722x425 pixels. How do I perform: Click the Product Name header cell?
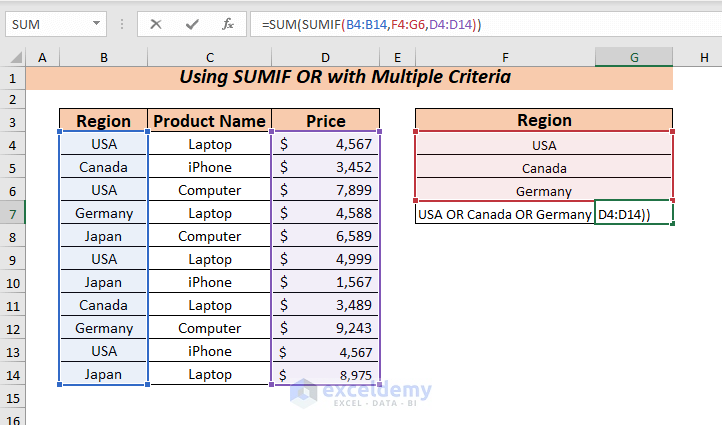pyautogui.click(x=210, y=121)
